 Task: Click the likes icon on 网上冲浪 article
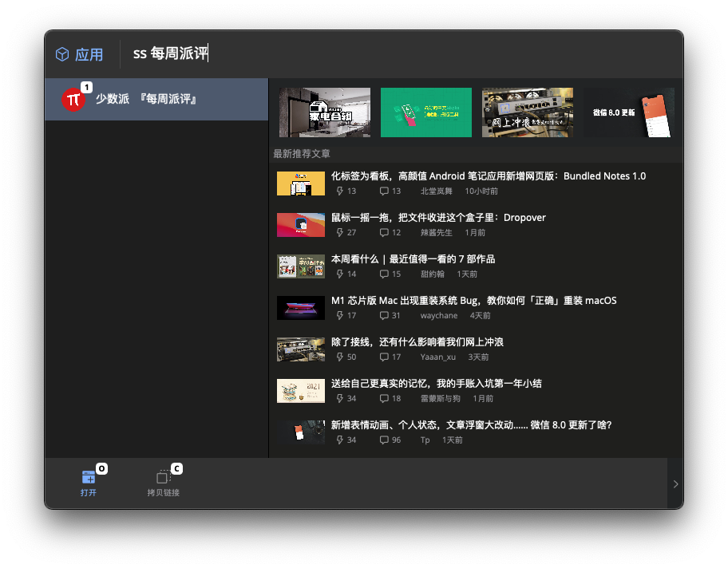coord(340,357)
